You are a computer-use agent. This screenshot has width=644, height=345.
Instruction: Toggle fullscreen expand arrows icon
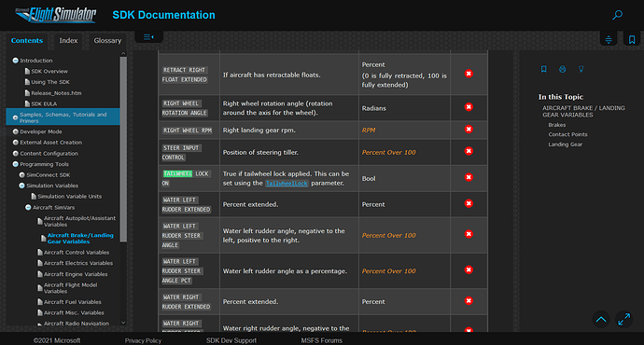pos(623,319)
